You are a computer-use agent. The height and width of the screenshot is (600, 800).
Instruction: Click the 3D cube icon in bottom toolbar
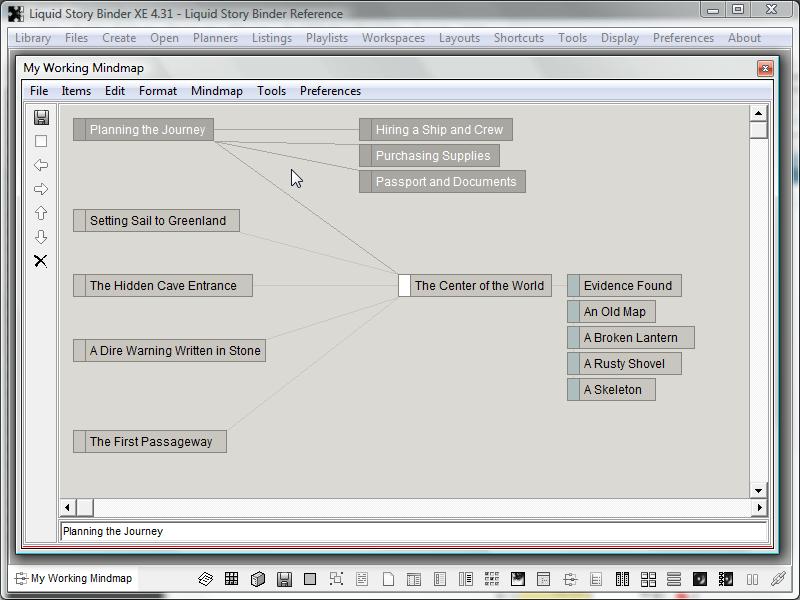tap(257, 579)
